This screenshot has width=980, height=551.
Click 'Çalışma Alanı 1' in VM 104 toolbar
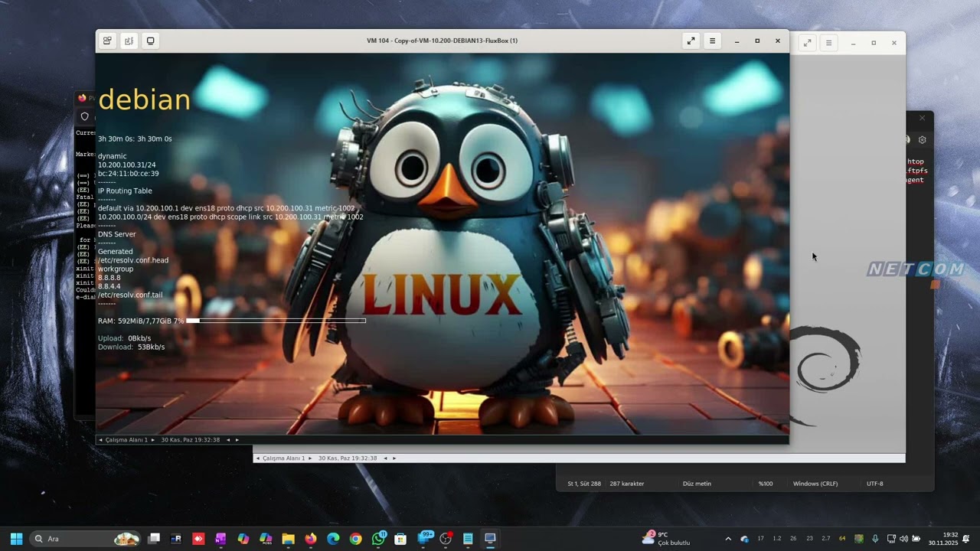[x=126, y=440]
